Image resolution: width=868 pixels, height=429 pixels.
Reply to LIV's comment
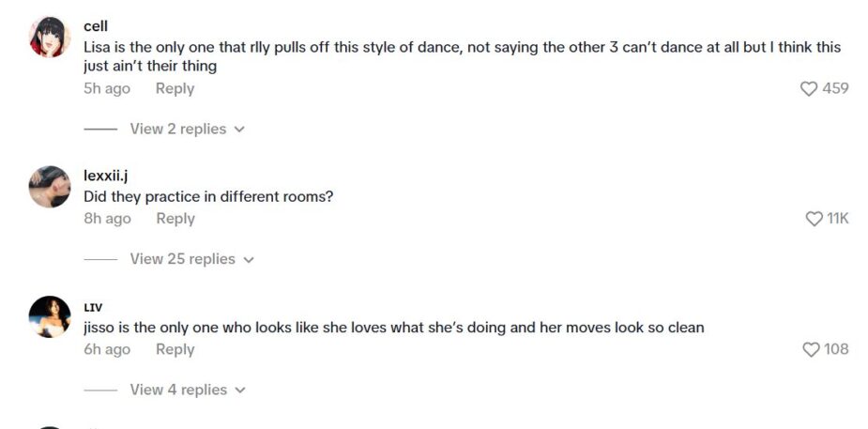tap(175, 349)
